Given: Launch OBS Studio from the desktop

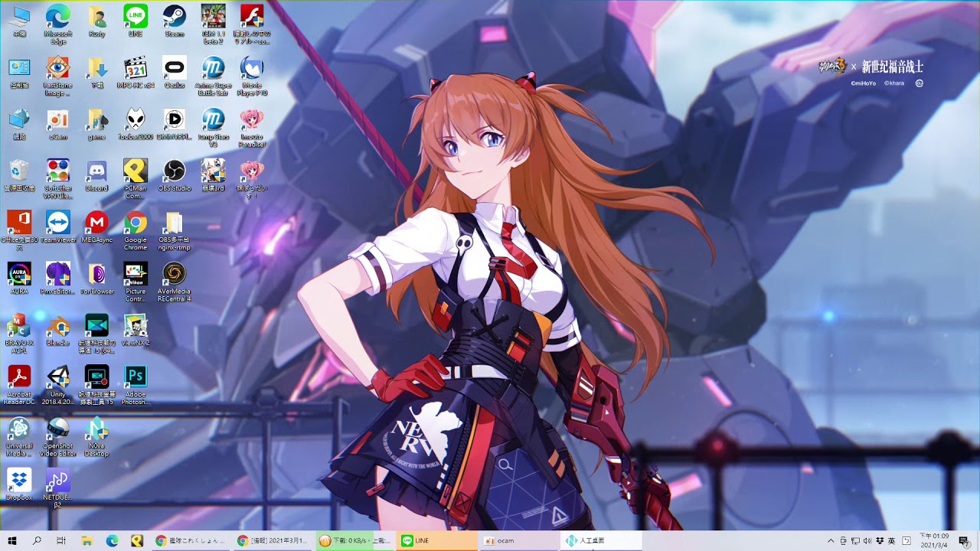Looking at the screenshot, I should (174, 176).
